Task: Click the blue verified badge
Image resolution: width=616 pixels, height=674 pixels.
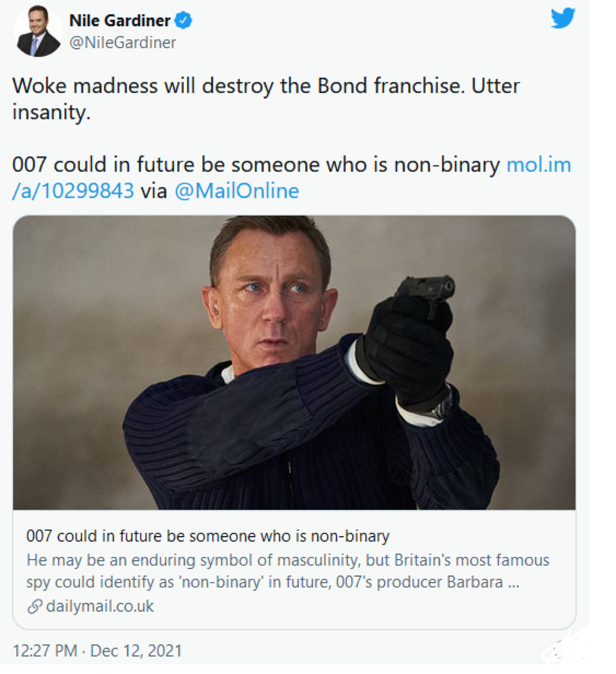Action: click(x=183, y=21)
